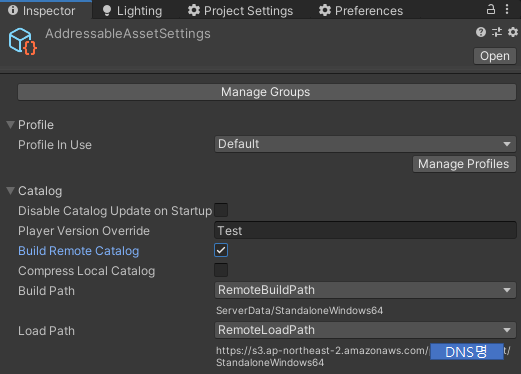Open the asset settings gear menu
521x374 pixels.
pyautogui.click(x=513, y=32)
